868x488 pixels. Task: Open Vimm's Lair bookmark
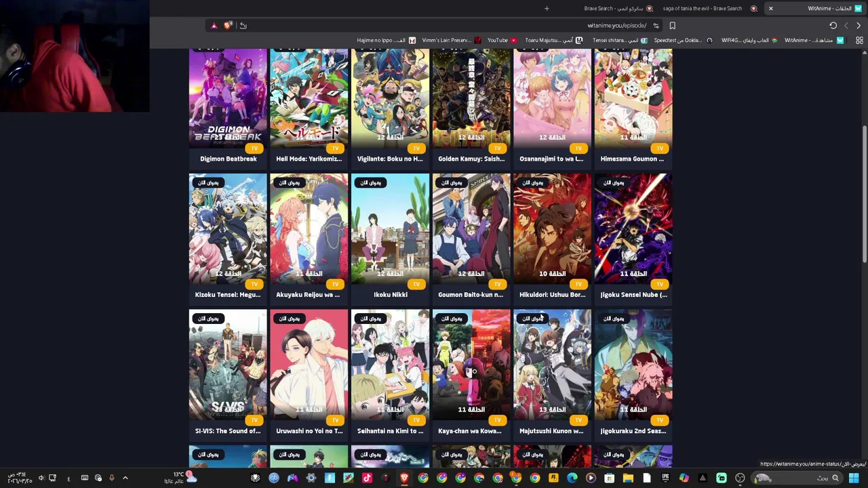click(x=451, y=40)
